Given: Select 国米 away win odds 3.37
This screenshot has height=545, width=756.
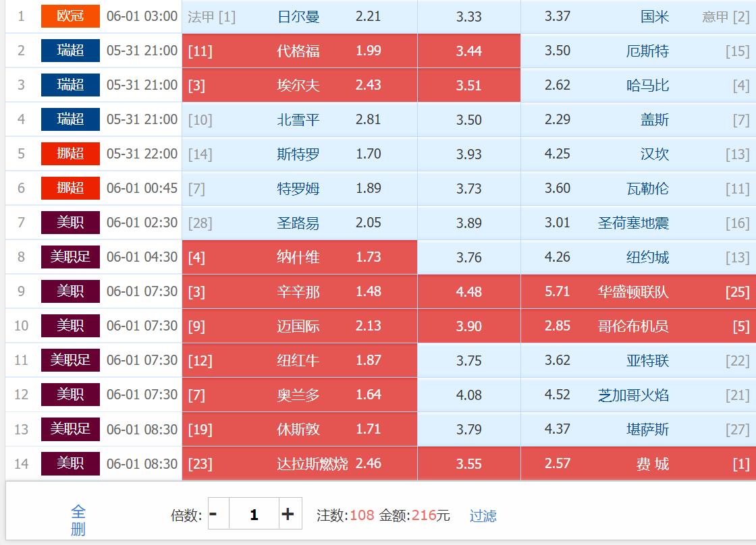Looking at the screenshot, I should [639, 16].
